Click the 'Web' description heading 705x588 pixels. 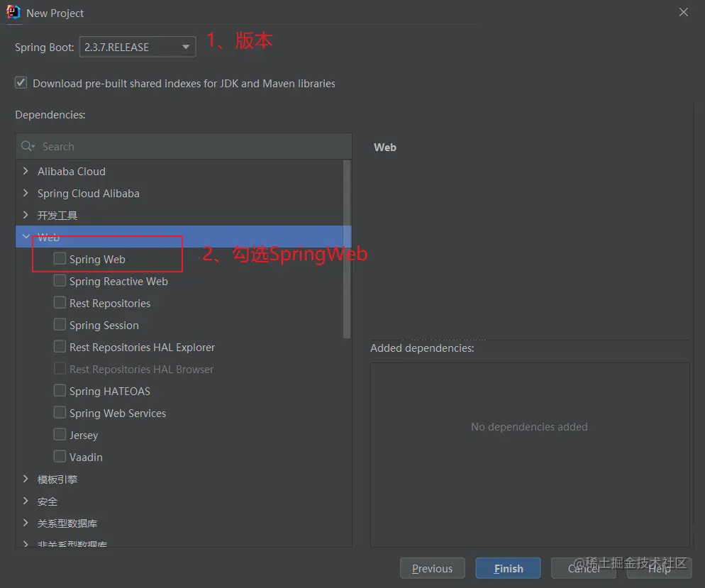coord(385,148)
